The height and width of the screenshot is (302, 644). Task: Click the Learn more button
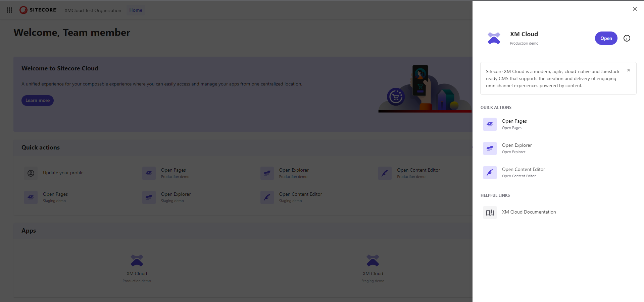pos(38,101)
